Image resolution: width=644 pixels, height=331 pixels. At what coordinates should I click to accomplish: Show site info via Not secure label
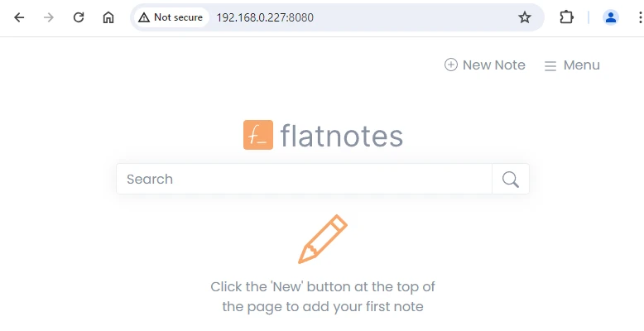pos(178,17)
